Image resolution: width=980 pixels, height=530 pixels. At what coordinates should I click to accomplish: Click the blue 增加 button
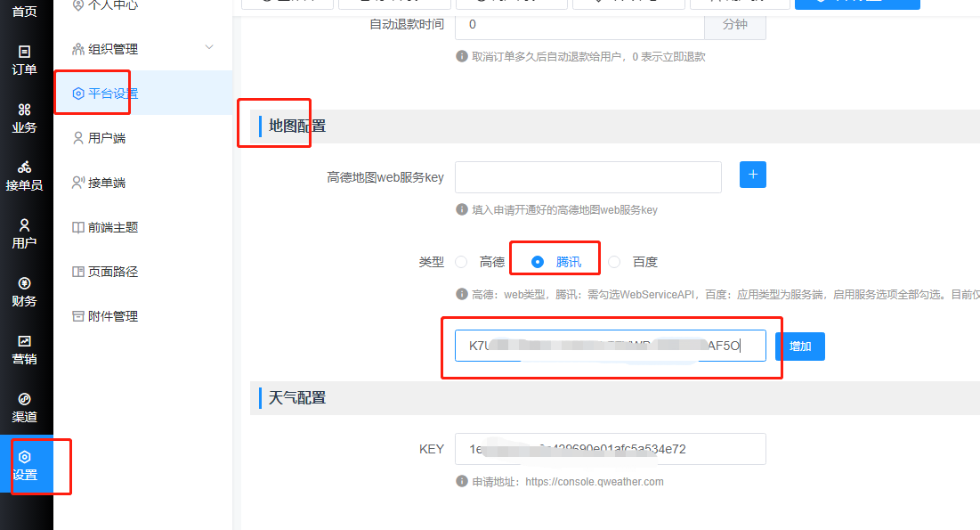click(800, 347)
